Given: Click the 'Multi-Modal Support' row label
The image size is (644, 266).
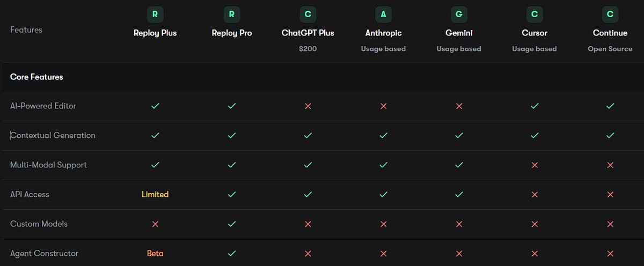Looking at the screenshot, I should click(48, 165).
